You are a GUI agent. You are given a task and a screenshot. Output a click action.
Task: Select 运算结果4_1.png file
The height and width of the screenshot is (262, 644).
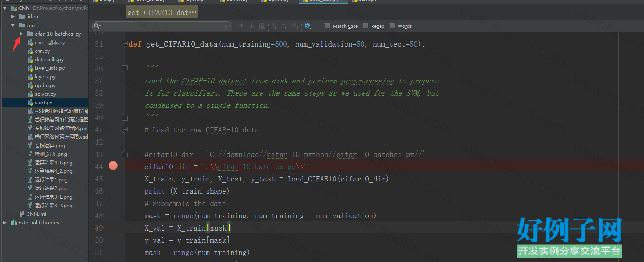(53, 163)
